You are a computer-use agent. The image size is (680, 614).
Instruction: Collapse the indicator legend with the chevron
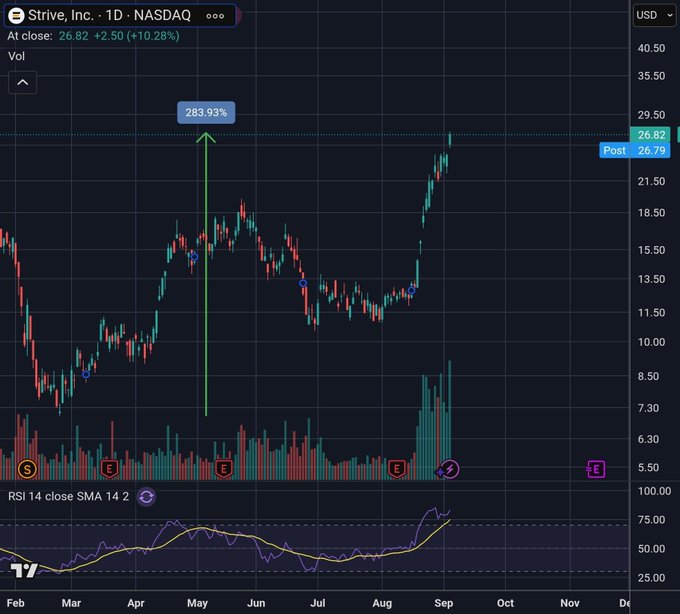click(23, 82)
